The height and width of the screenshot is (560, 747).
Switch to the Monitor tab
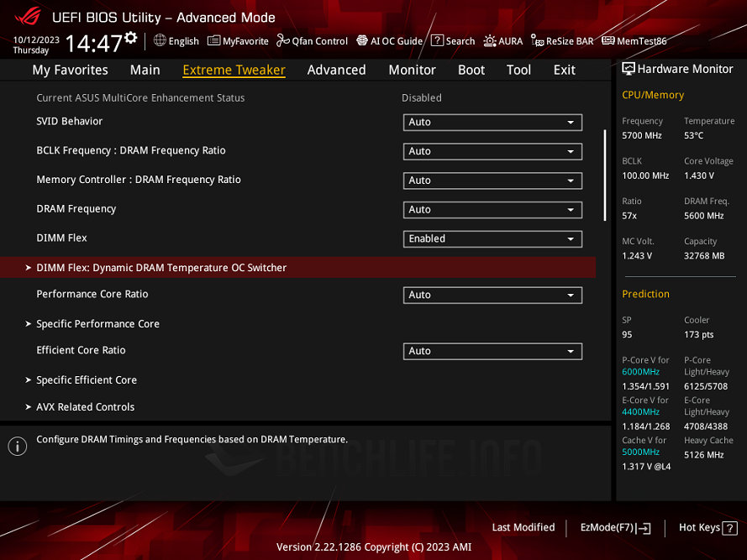pyautogui.click(x=412, y=70)
